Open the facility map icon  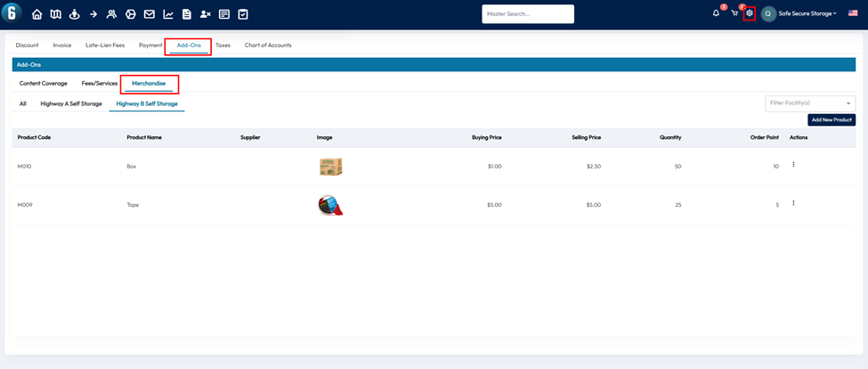coord(55,14)
